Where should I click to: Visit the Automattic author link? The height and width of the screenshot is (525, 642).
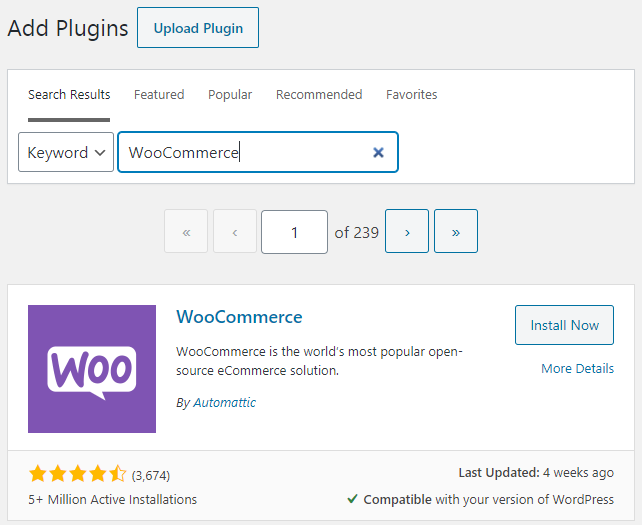pyautogui.click(x=224, y=403)
